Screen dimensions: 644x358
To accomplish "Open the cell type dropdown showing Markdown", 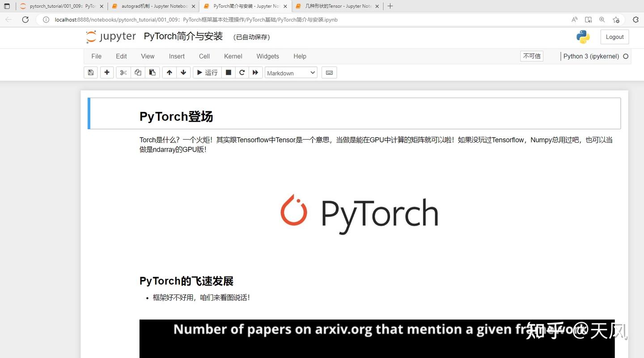I will pyautogui.click(x=291, y=72).
